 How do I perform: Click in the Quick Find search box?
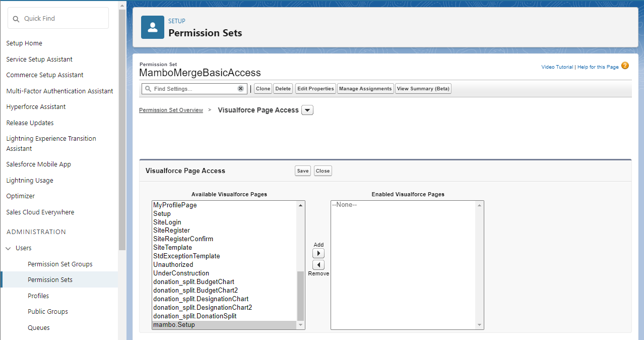63,19
